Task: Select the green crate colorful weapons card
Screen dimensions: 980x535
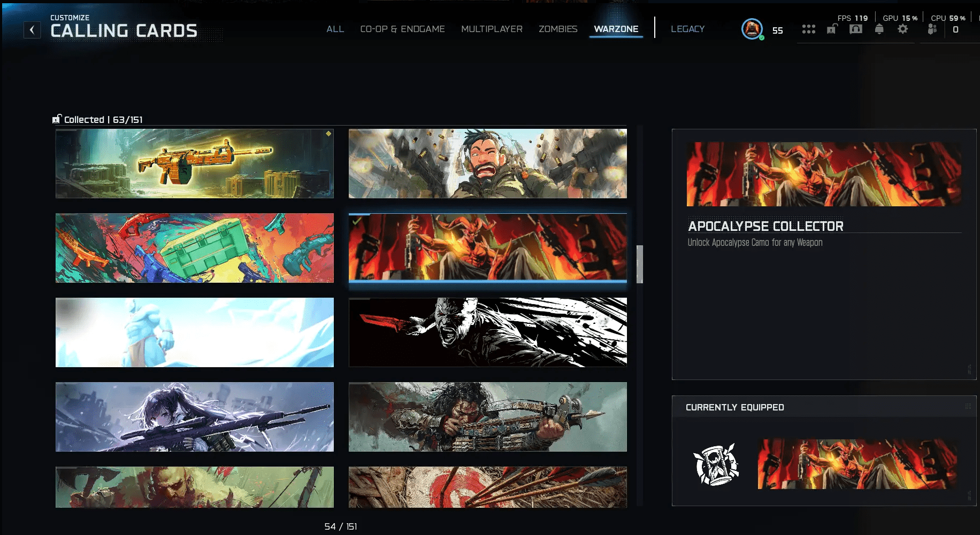Action: pyautogui.click(x=195, y=248)
